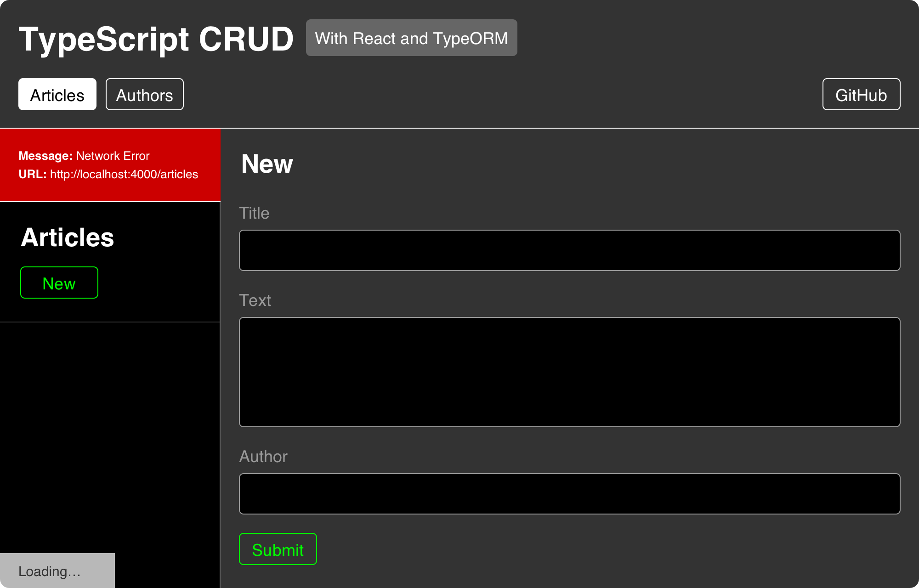The image size is (919, 588).
Task: Focus the Text textarea
Action: pyautogui.click(x=569, y=372)
